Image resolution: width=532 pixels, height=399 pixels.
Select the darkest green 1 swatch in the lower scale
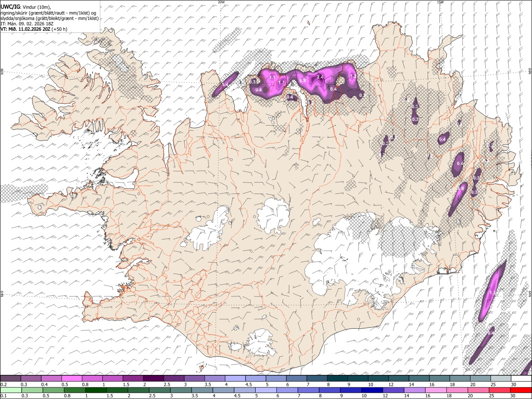point(96,390)
